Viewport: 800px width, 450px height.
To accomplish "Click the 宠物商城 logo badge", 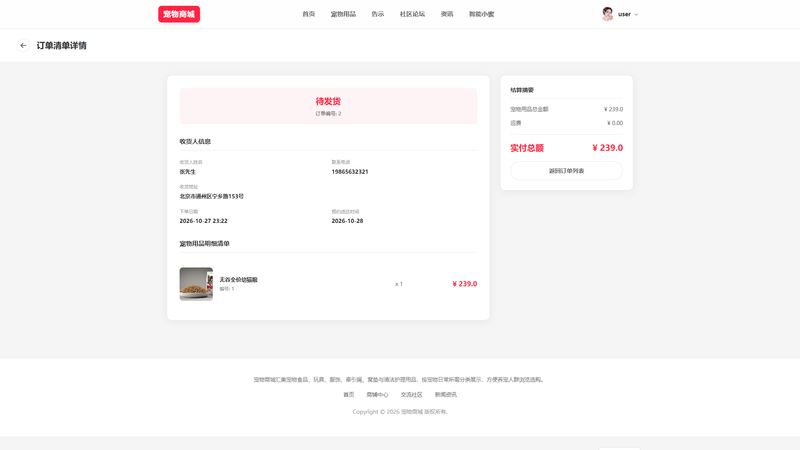I will point(179,14).
